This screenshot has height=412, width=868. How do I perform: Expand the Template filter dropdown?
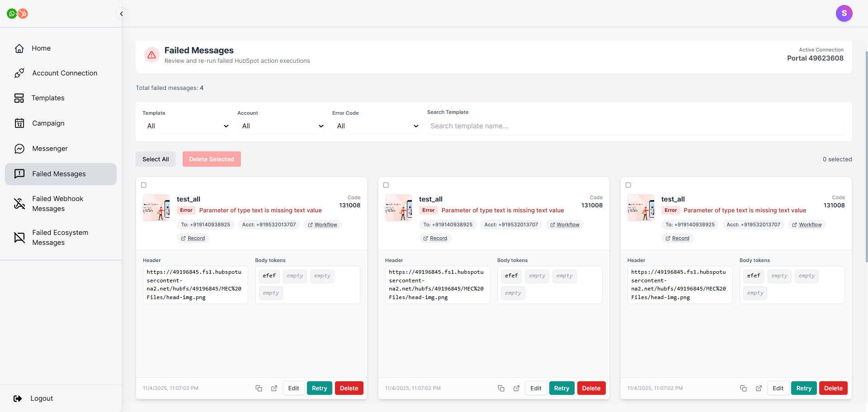click(187, 126)
